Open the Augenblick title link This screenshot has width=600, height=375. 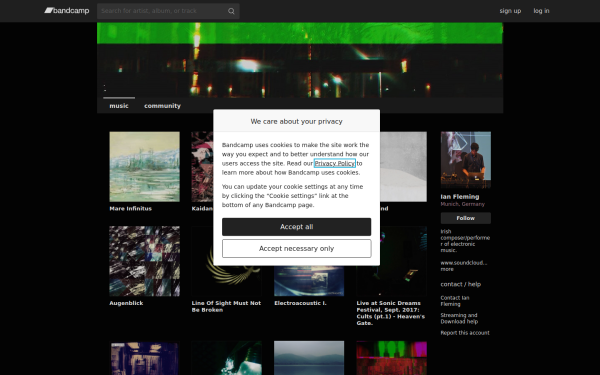pyautogui.click(x=126, y=303)
